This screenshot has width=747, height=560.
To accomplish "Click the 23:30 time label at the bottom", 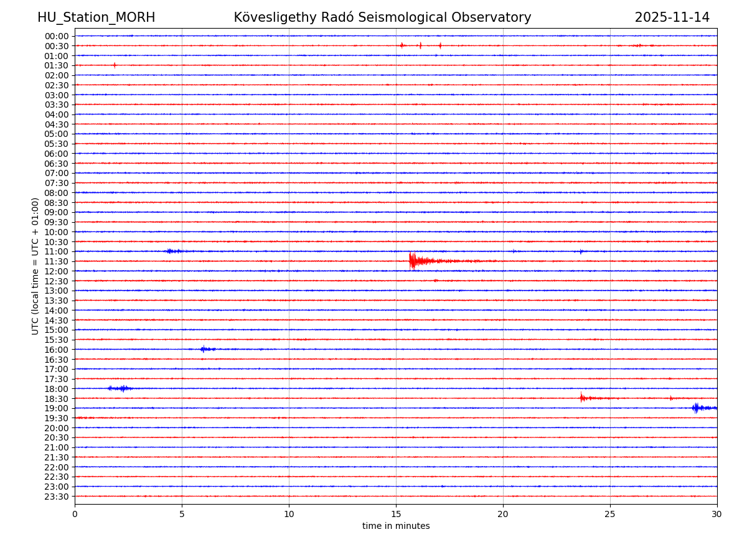I will (57, 497).
